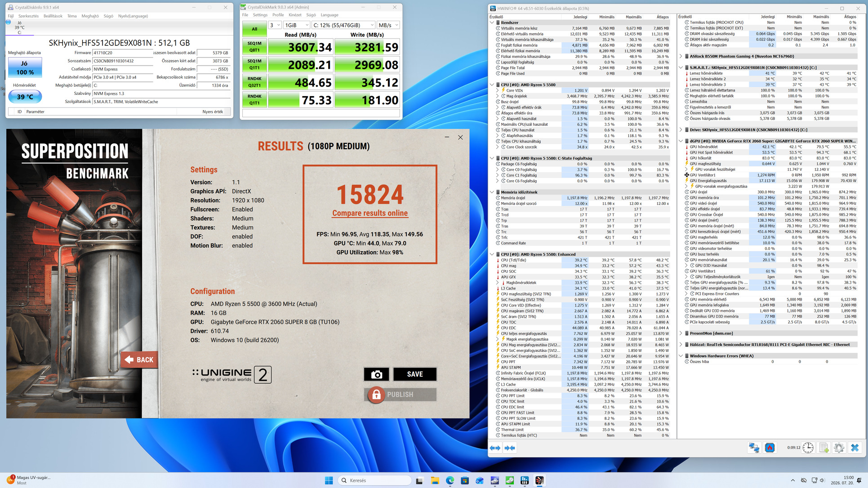The image size is (868, 488).
Task: Open 'Compare results online' link
Action: pos(370,213)
